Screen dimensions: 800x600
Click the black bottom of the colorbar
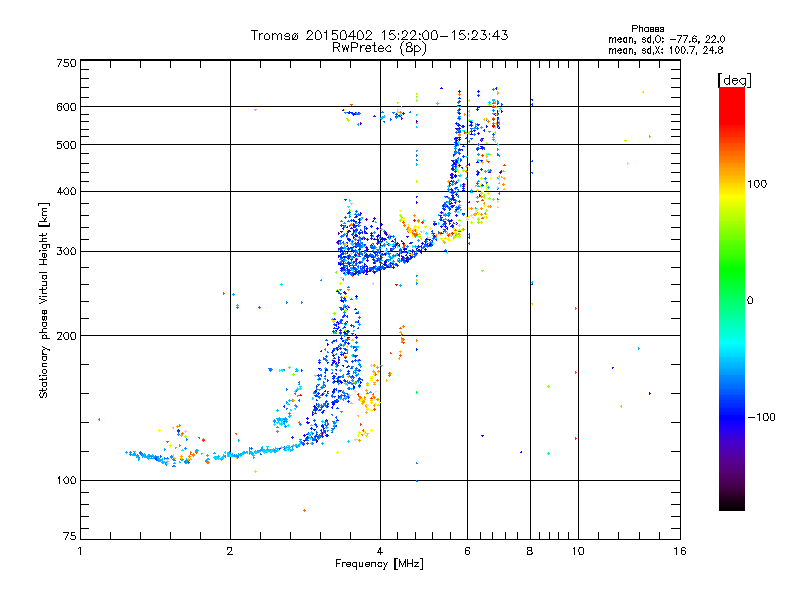(x=732, y=503)
